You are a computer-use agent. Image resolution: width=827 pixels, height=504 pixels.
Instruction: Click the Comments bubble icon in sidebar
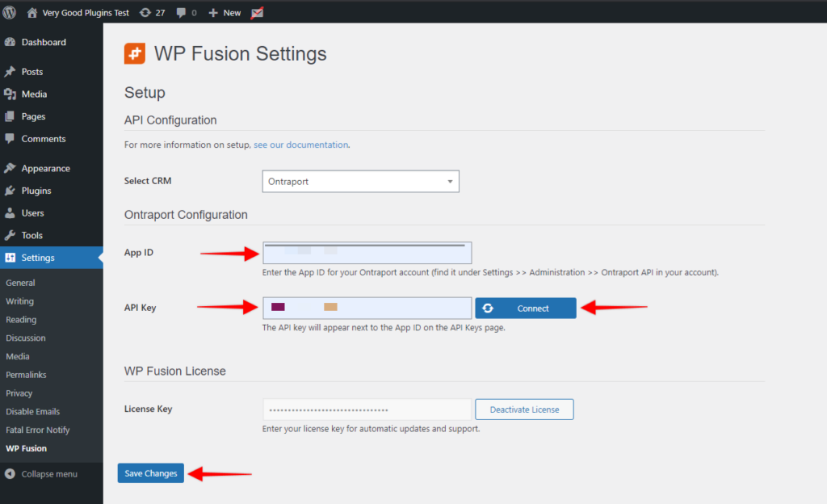pos(10,139)
